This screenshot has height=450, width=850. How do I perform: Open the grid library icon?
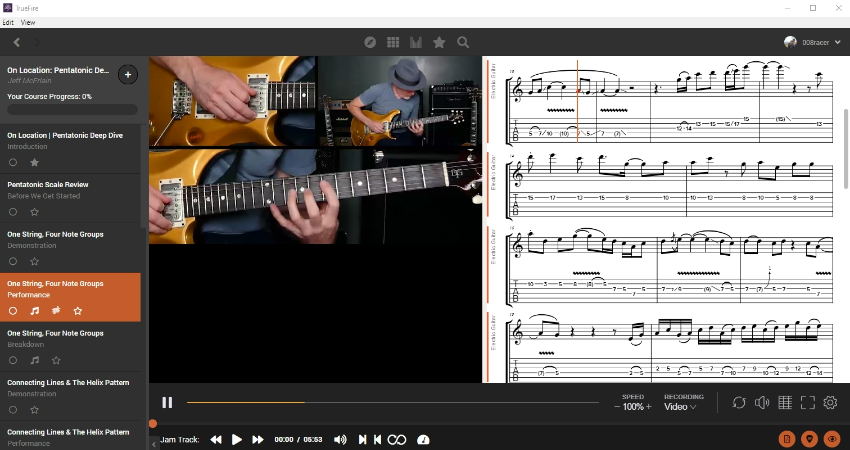[393, 42]
